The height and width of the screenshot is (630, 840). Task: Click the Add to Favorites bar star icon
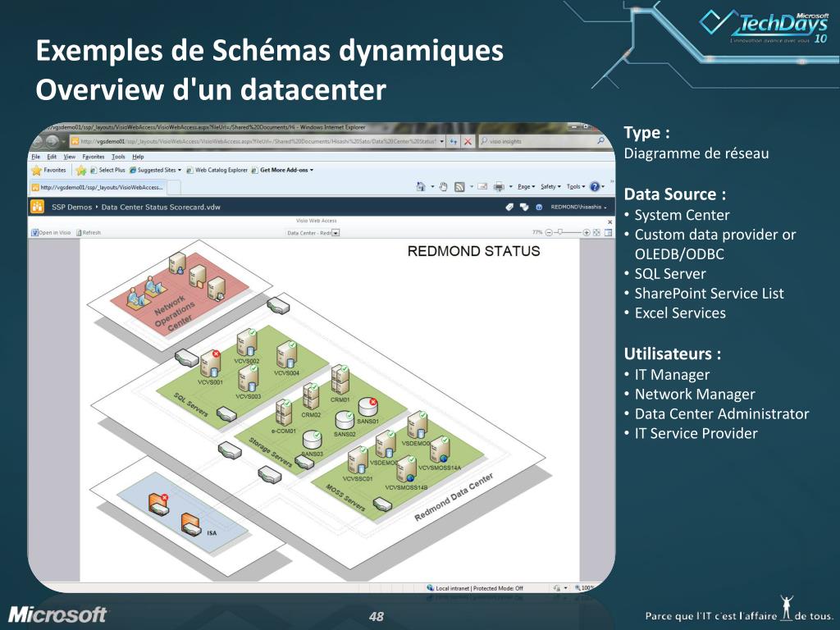pos(81,171)
